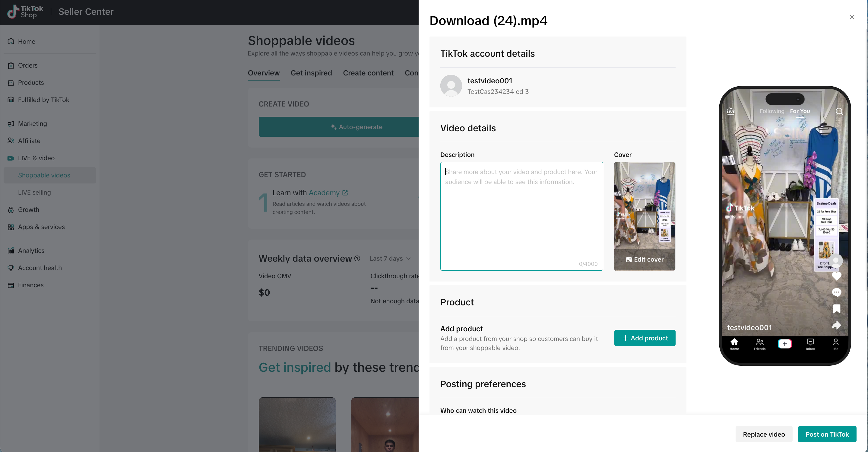Click the weekly data overview help icon
The image size is (868, 452).
[x=357, y=259]
